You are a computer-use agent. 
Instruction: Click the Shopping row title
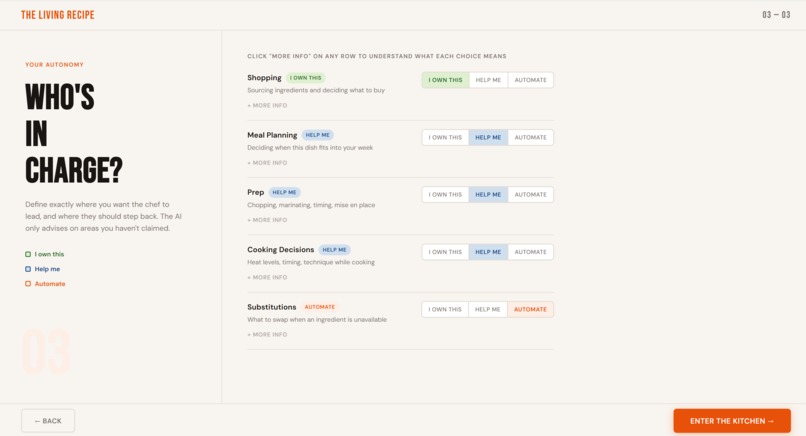pyautogui.click(x=264, y=78)
